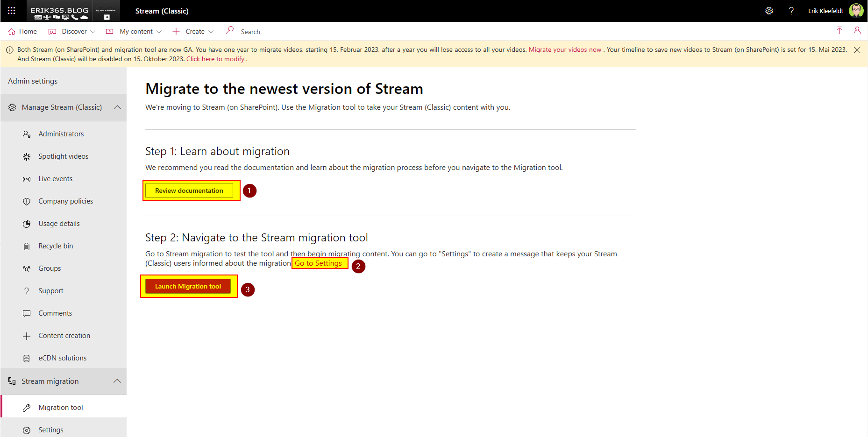The width and height of the screenshot is (868, 437).
Task: Select Spotlight videos in the sidebar
Action: point(63,156)
